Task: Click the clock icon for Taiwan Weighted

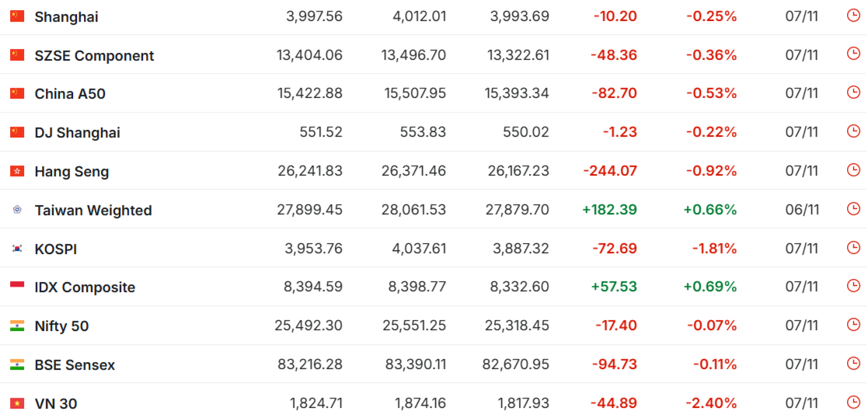Action: [853, 209]
